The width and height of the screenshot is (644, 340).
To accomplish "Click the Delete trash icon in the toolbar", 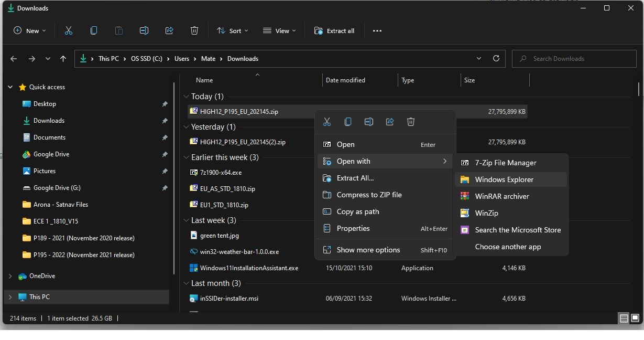I will tap(194, 31).
